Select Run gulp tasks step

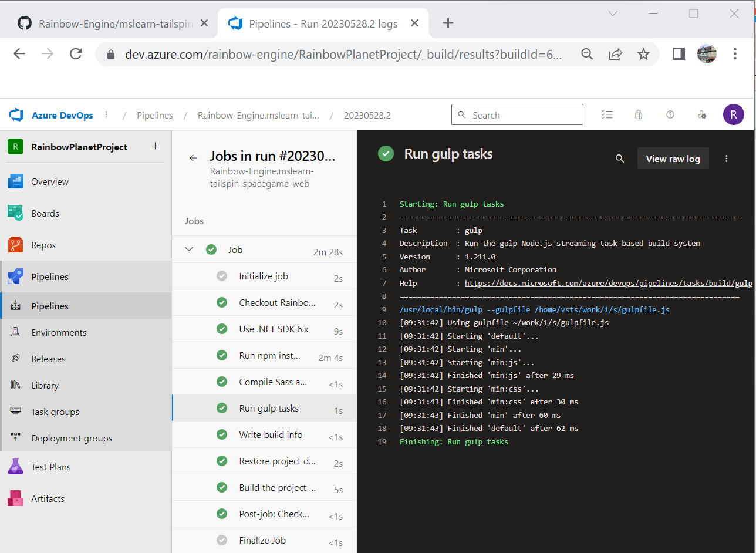tap(264, 408)
